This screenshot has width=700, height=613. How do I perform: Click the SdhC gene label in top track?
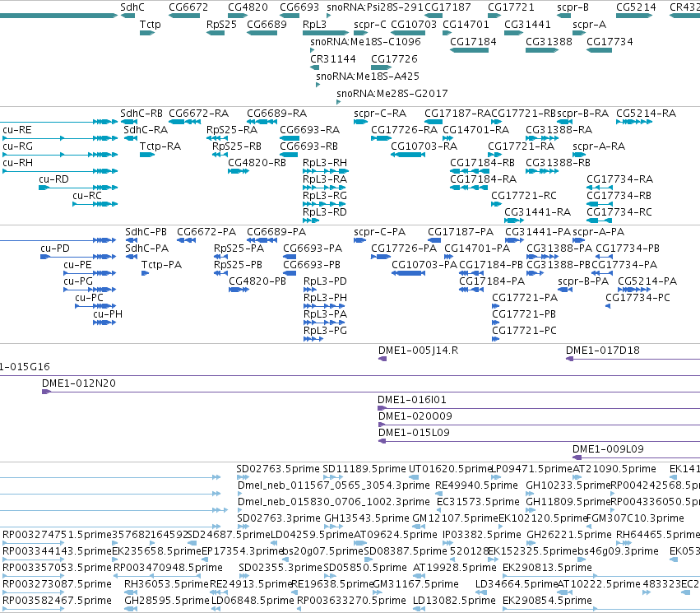click(132, 7)
